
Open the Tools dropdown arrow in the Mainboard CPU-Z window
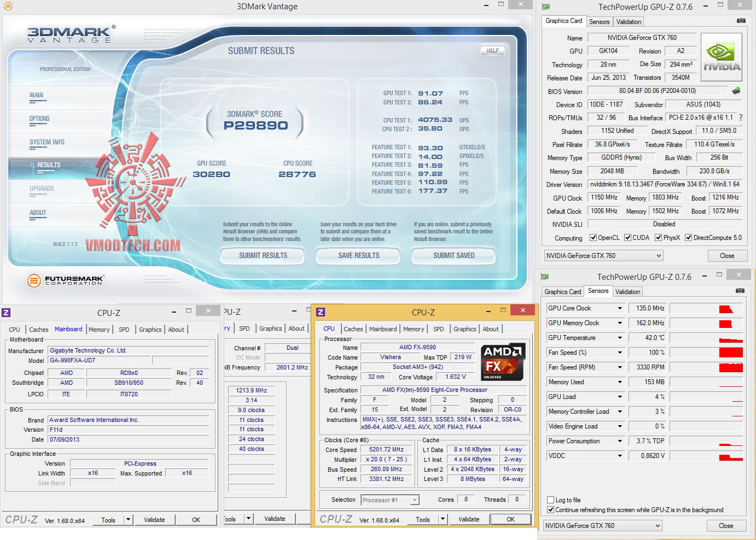[x=129, y=520]
